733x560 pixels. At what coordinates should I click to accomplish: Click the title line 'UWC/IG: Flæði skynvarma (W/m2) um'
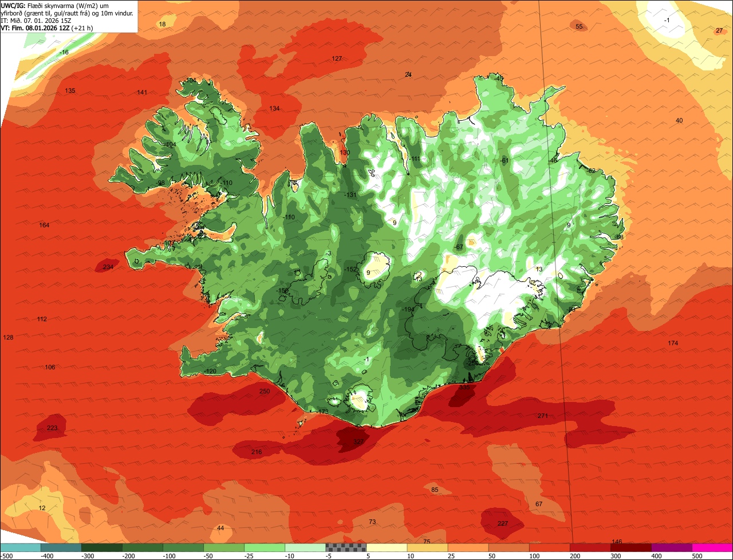[x=56, y=5]
